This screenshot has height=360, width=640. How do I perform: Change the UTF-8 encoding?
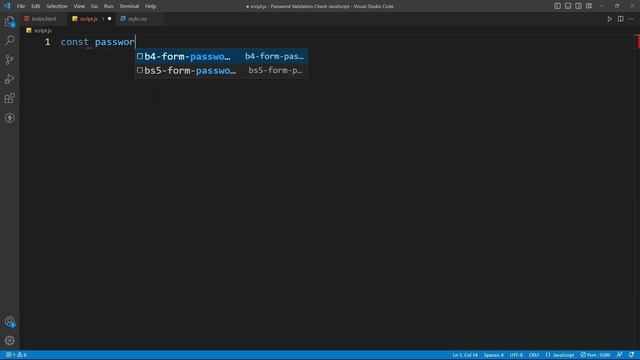click(x=516, y=355)
